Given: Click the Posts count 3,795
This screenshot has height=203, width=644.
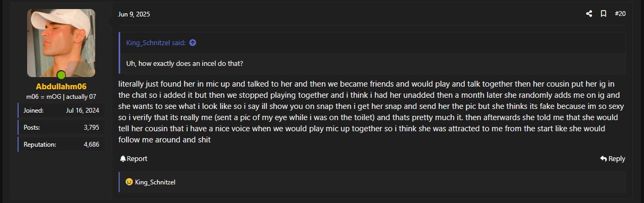Looking at the screenshot, I should point(90,128).
